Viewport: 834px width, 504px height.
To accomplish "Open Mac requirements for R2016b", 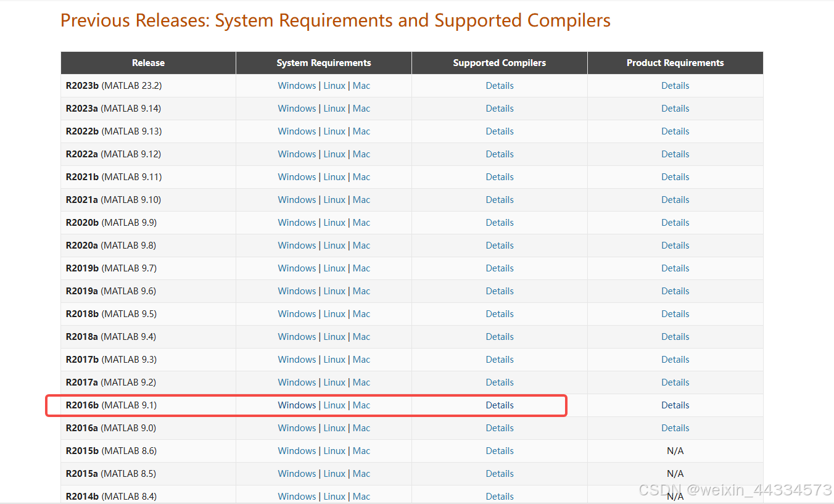I will (x=361, y=405).
